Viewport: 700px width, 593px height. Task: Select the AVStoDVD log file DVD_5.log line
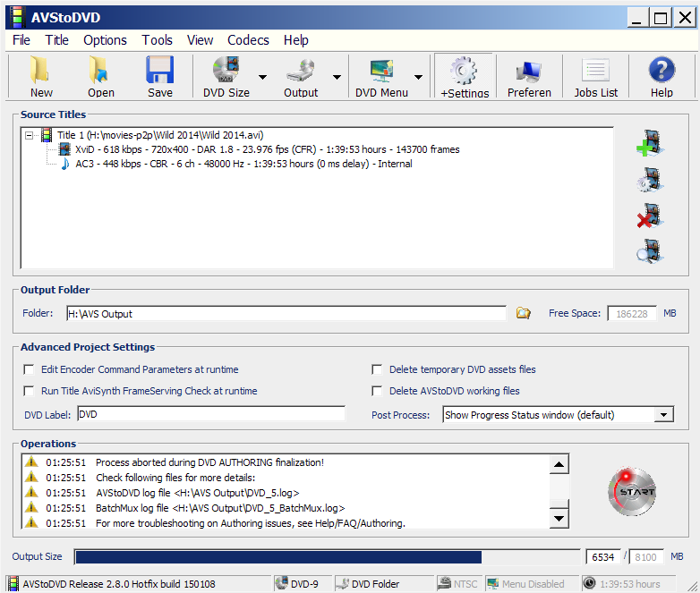point(197,493)
